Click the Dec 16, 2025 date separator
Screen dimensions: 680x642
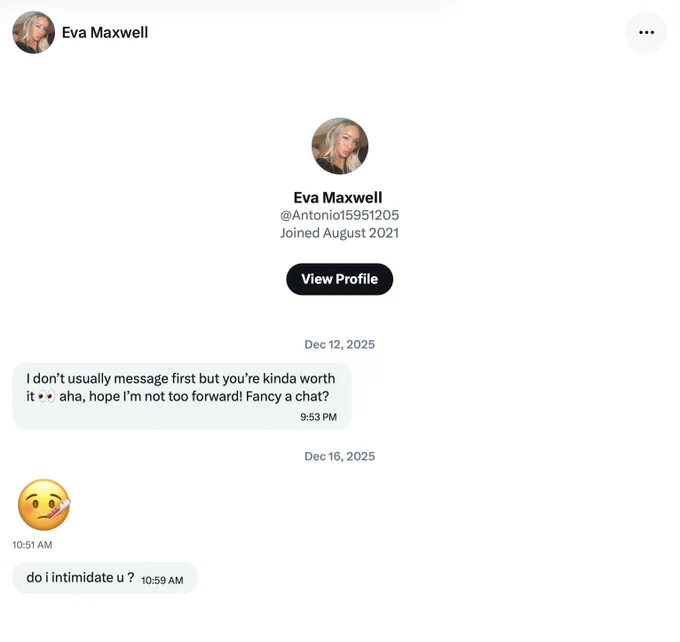(340, 456)
